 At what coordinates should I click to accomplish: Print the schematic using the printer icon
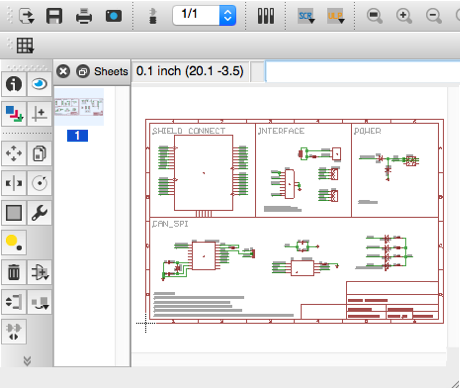[84, 16]
